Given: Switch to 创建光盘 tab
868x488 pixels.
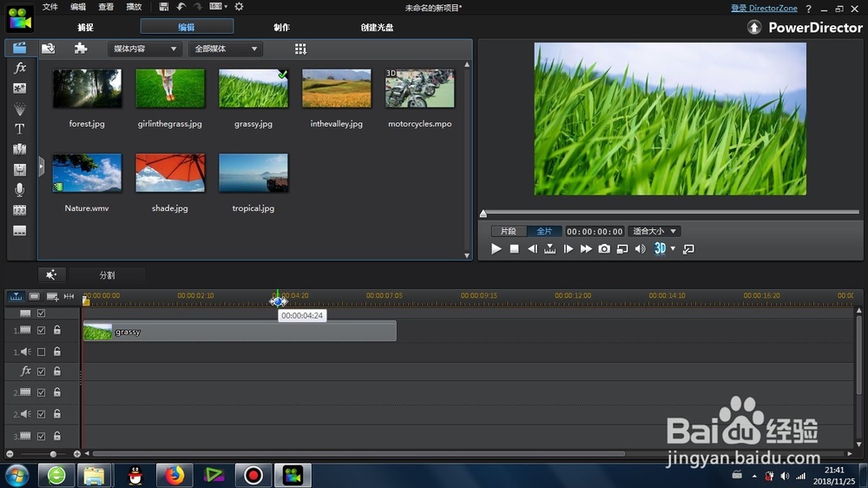Looking at the screenshot, I should click(377, 27).
